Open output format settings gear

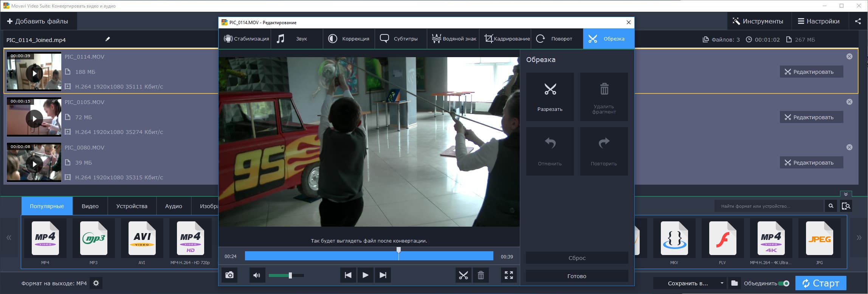[x=96, y=283]
